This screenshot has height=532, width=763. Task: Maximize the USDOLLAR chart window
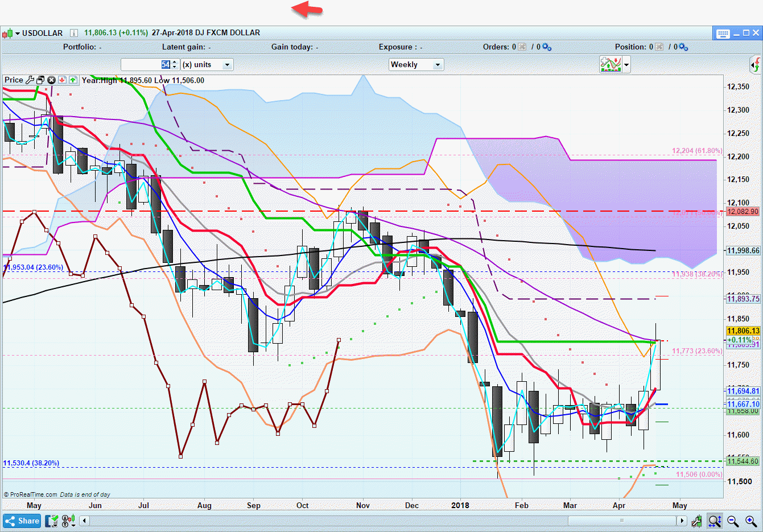tap(745, 33)
